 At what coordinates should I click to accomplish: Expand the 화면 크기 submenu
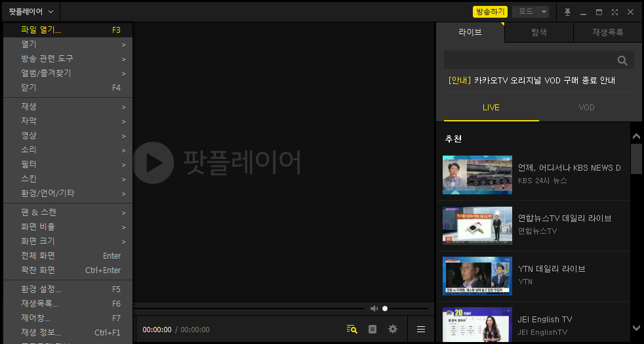[x=68, y=241]
